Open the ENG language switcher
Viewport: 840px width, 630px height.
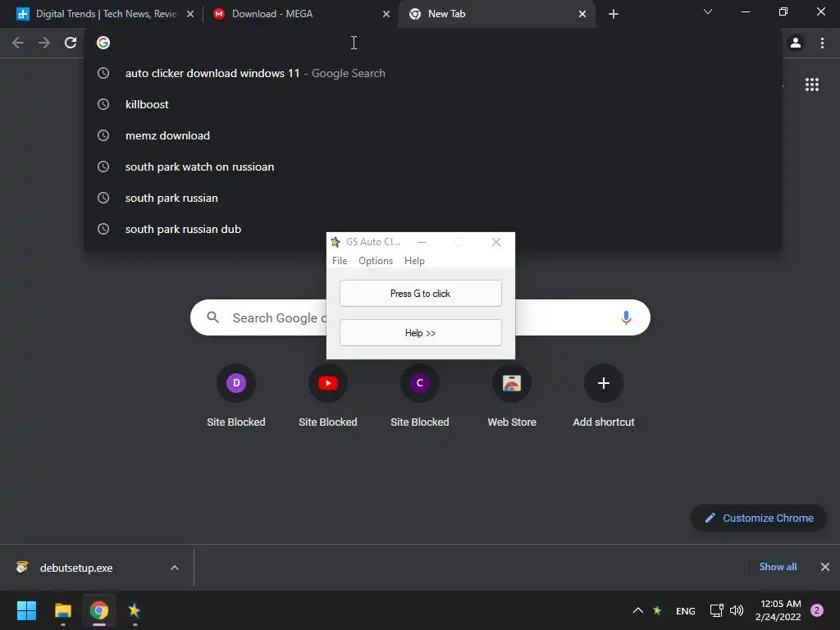pyautogui.click(x=685, y=610)
